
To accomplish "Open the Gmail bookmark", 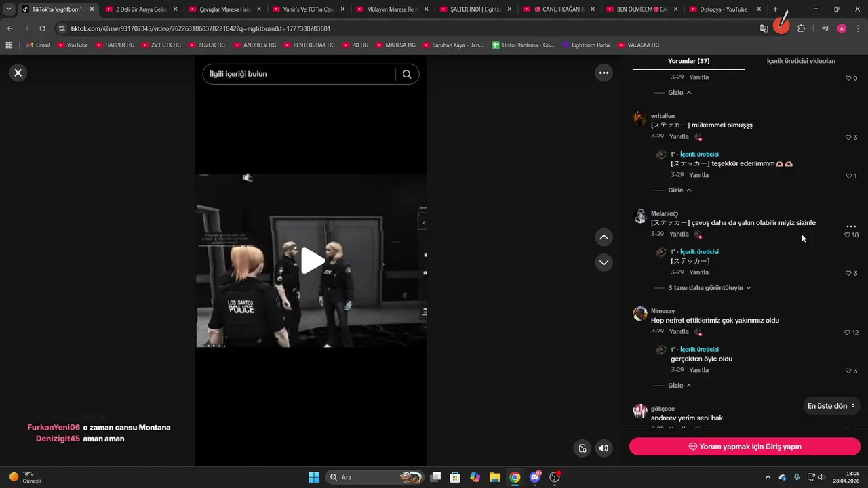I will (x=38, y=45).
